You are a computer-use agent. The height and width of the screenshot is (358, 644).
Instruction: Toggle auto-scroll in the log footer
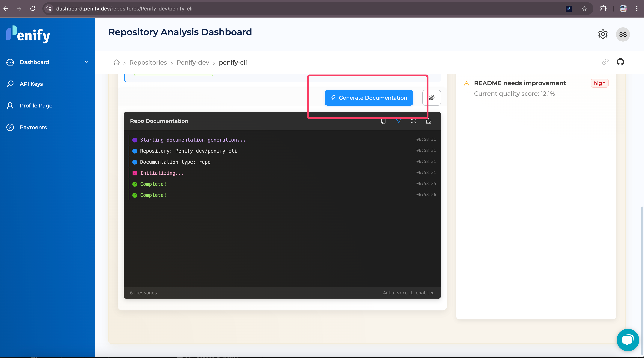click(x=409, y=292)
